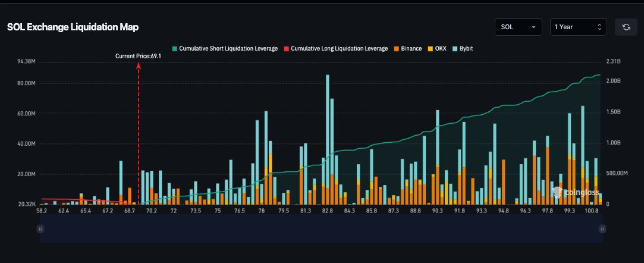Click the x-axis label 94.8

(504, 211)
